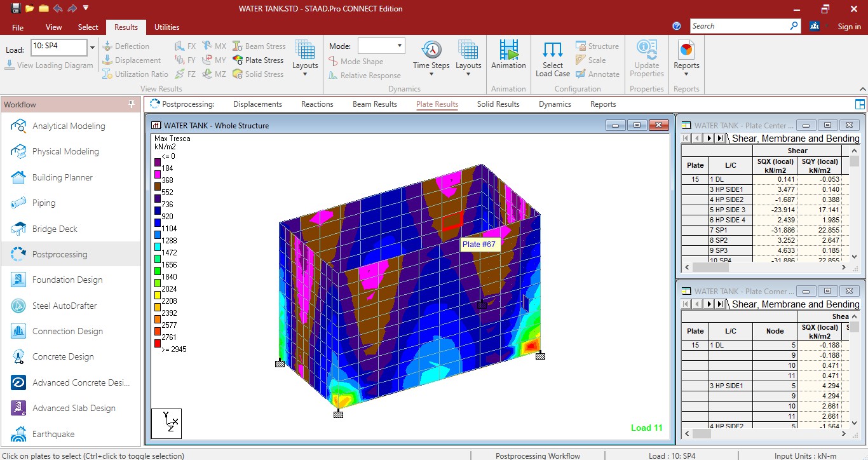This screenshot has height=460, width=868.
Task: Click the Sign in link
Action: click(849, 27)
